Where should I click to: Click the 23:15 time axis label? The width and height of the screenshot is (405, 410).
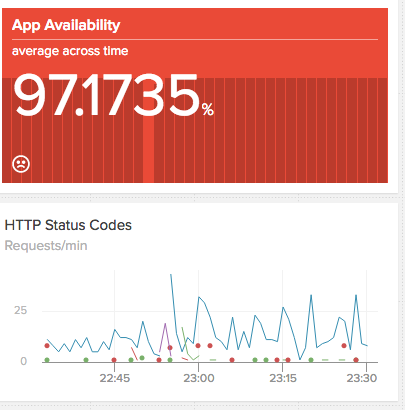283,378
